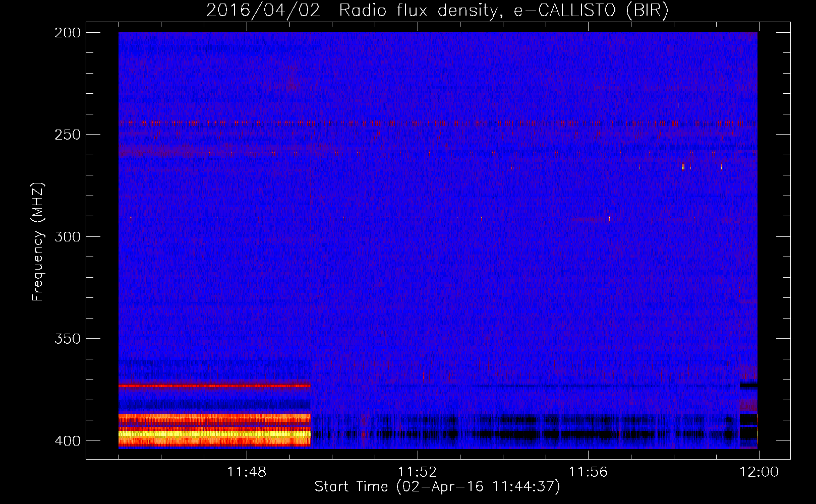Click the bright yellow emission band near 400 MHz
This screenshot has width=816, height=504.
pyautogui.click(x=214, y=433)
